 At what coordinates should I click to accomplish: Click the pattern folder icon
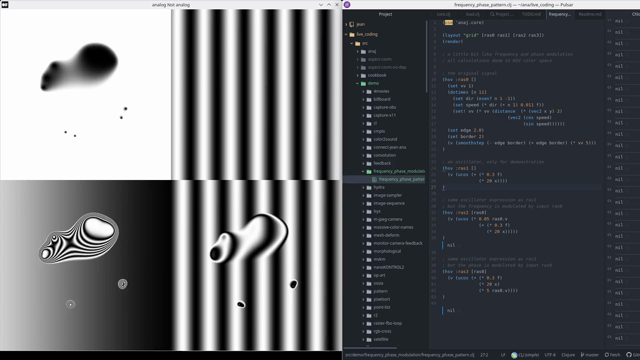(x=369, y=291)
